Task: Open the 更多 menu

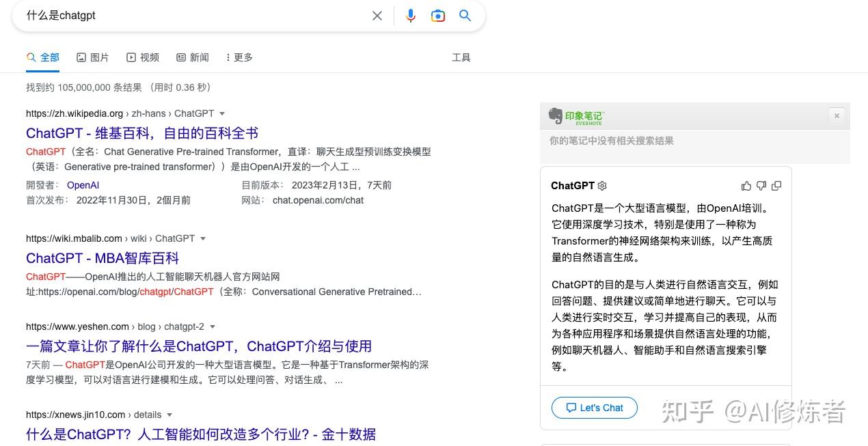Action: coord(239,57)
